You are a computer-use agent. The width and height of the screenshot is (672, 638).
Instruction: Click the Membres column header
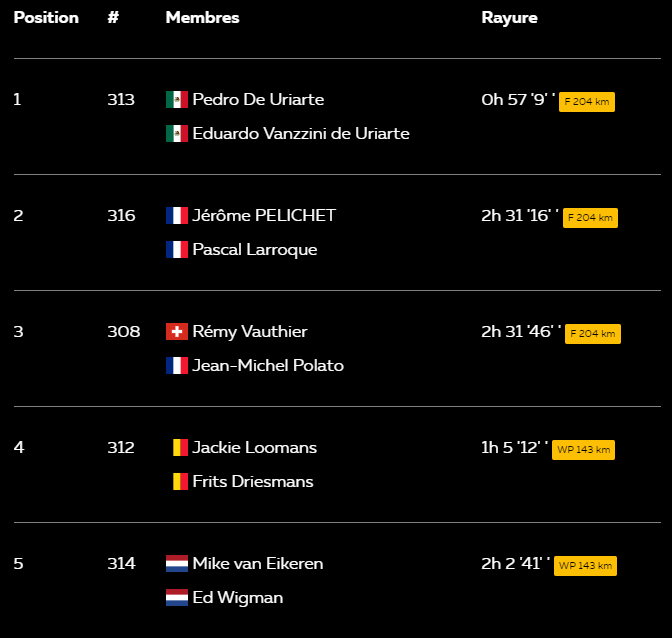tap(202, 18)
